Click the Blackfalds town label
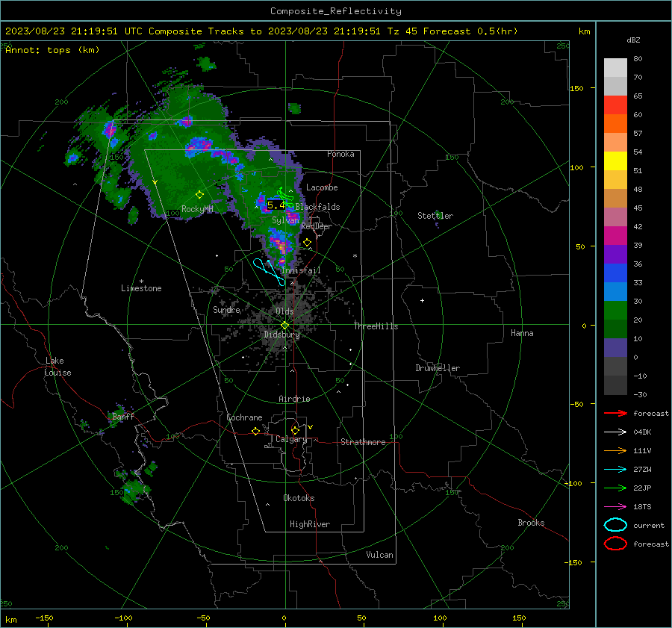Viewport: 672px width, 628px height. pos(317,207)
